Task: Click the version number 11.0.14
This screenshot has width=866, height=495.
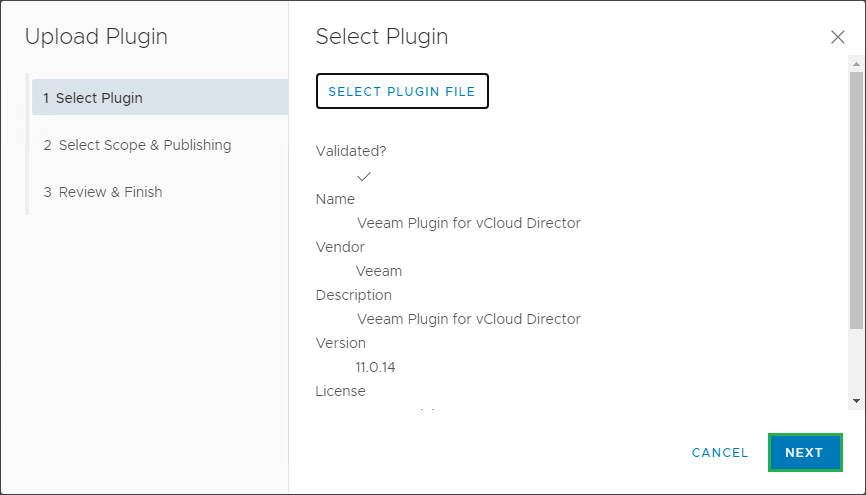Action: point(375,367)
